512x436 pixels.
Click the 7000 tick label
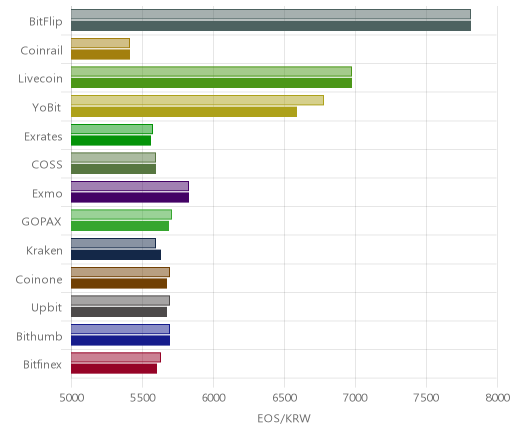[x=355, y=398]
